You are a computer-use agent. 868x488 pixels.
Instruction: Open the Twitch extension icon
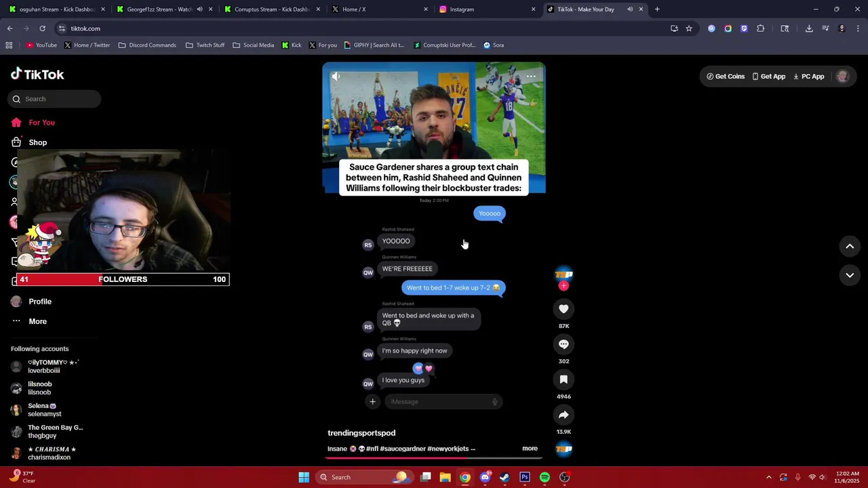[744, 28]
